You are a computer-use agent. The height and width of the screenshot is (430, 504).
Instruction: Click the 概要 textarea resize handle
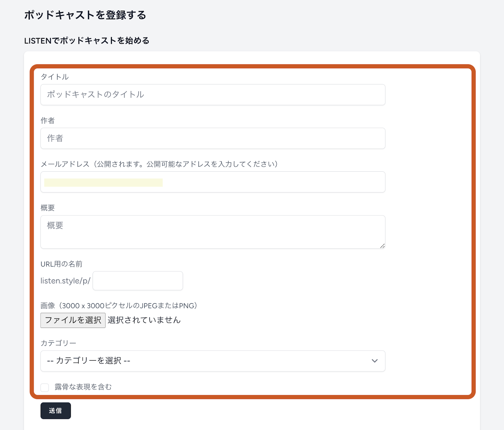(382, 246)
